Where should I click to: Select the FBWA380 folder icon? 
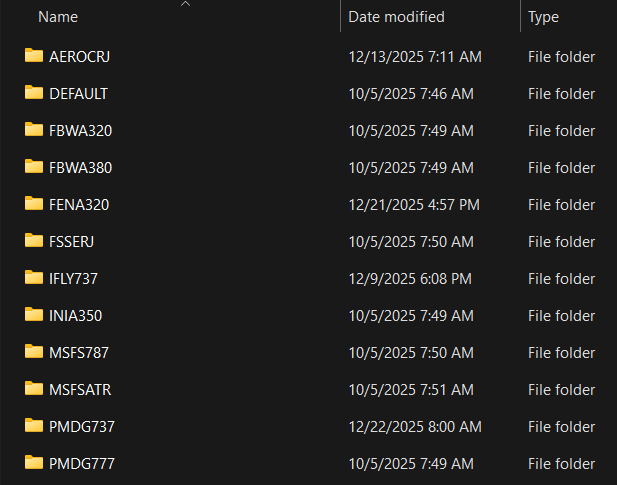[34, 167]
